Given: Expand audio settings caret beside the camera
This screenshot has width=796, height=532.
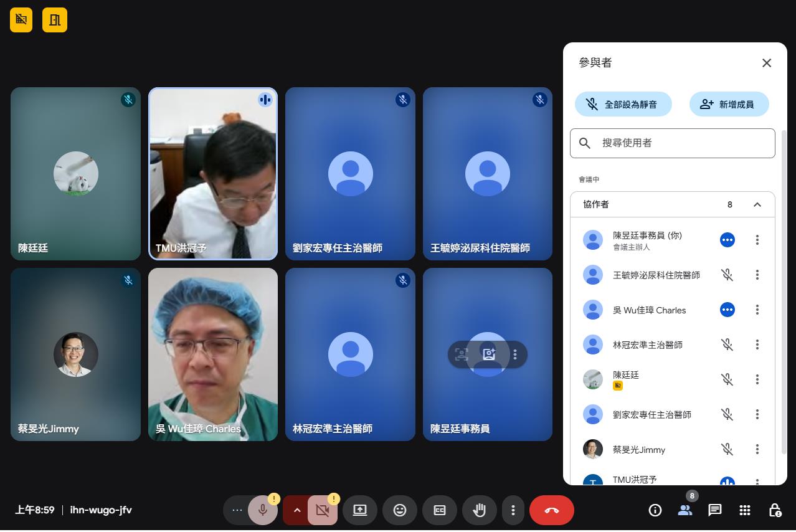Looking at the screenshot, I should tap(296, 510).
